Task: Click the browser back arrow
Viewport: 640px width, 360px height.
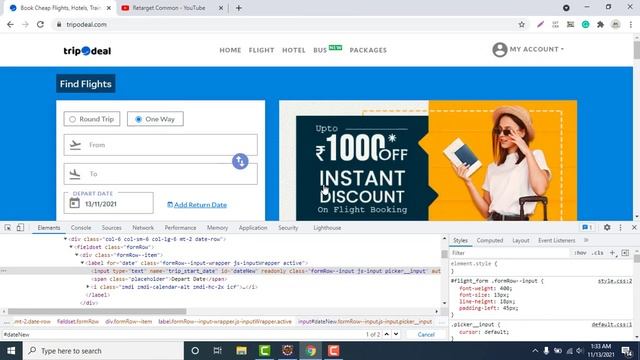Action: pyautogui.click(x=10, y=24)
